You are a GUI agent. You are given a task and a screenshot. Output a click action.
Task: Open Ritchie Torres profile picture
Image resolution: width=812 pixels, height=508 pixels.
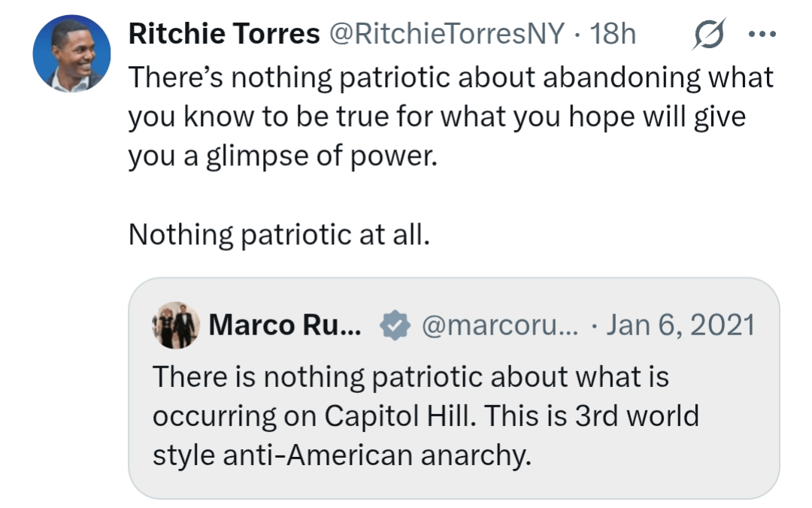tap(72, 53)
